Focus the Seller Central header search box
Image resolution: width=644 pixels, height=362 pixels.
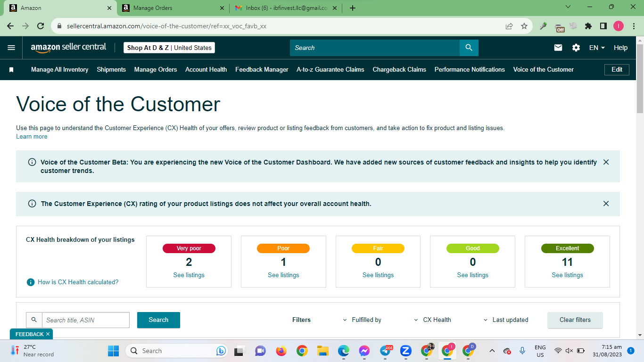click(x=375, y=48)
